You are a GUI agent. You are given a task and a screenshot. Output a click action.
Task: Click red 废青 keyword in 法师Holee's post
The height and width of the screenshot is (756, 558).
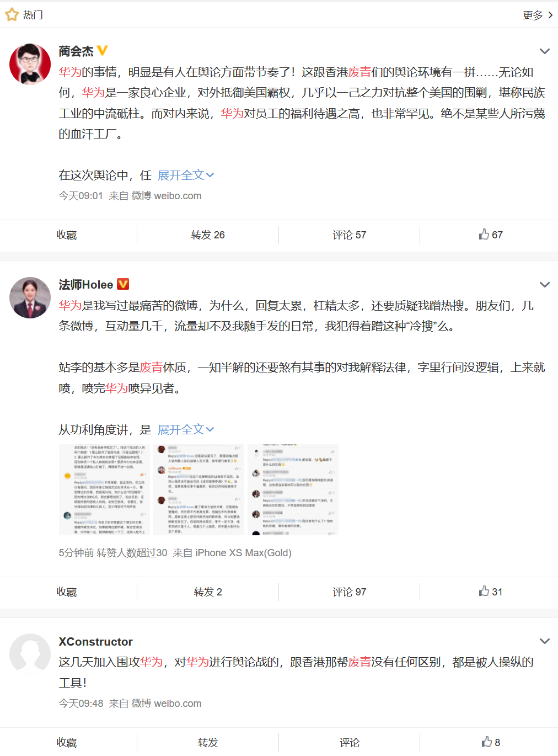(151, 368)
